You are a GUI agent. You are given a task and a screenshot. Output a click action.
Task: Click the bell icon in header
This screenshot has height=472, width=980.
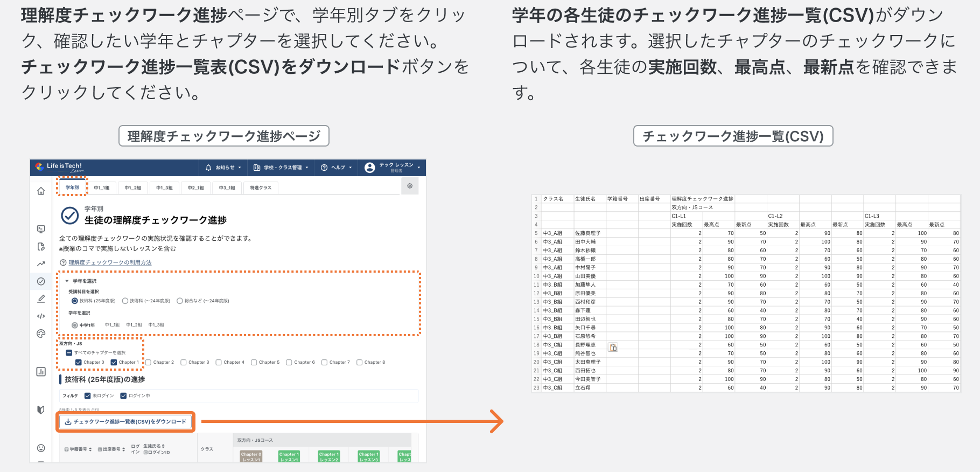208,168
